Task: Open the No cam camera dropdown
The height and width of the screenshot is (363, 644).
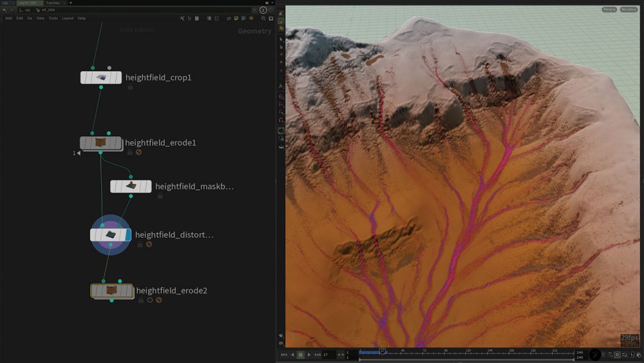Action: pos(629,9)
